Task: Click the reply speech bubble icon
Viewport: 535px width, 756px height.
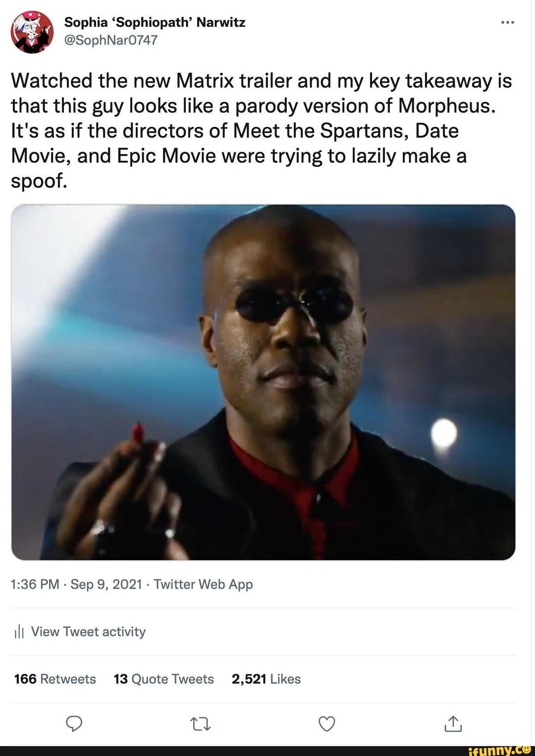Action: [x=74, y=724]
